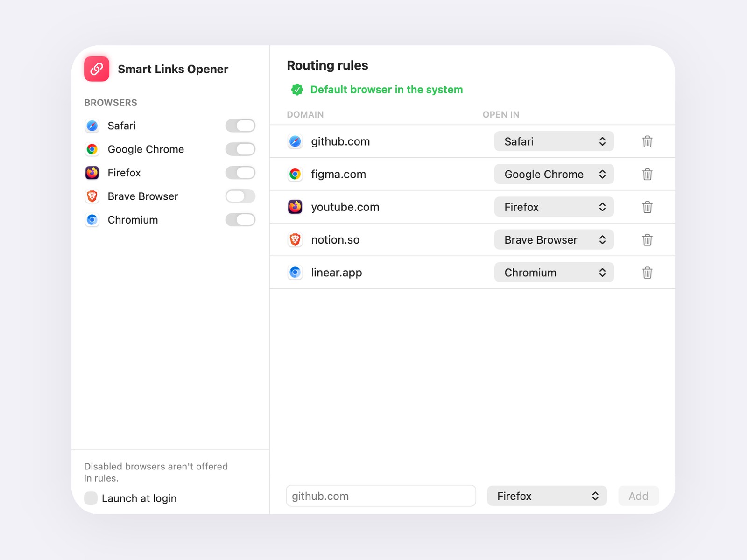747x560 pixels.
Task: Toggle the Safari browser switch
Action: pos(240,126)
